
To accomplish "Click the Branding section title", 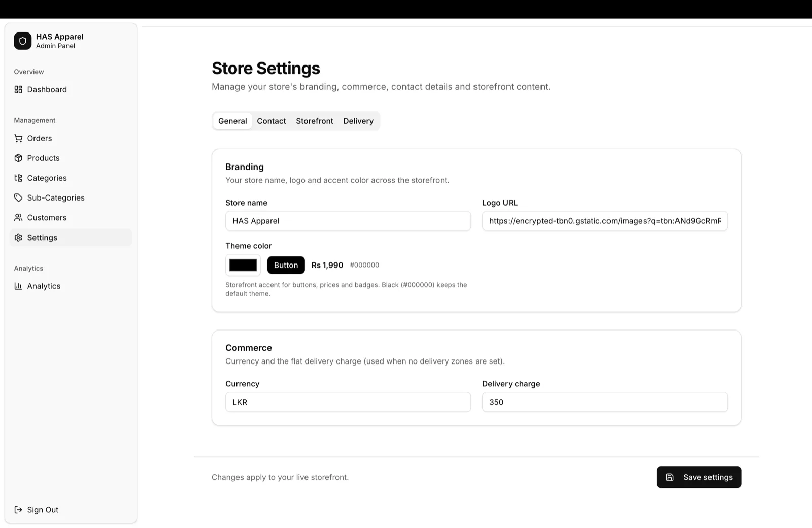I will [245, 167].
